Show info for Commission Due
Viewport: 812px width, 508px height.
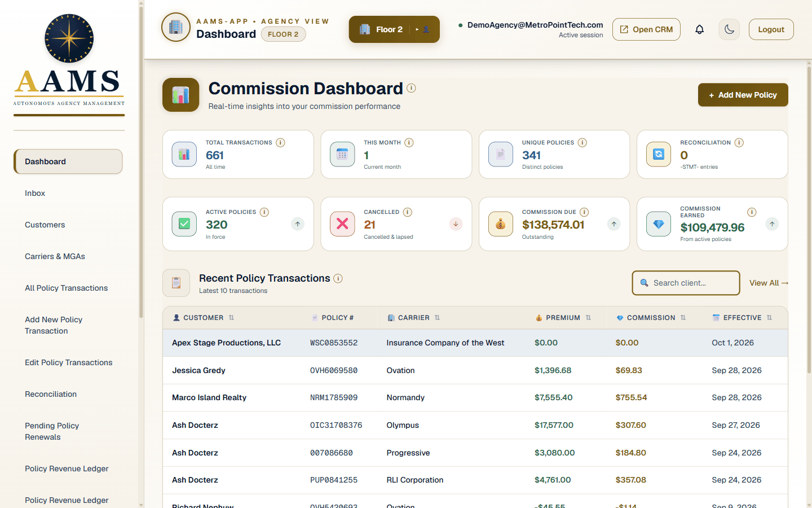tap(585, 212)
